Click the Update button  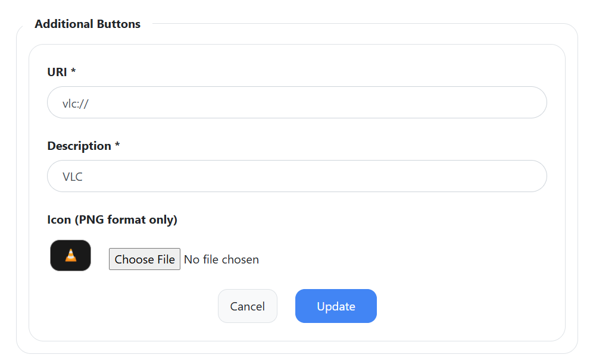click(336, 306)
